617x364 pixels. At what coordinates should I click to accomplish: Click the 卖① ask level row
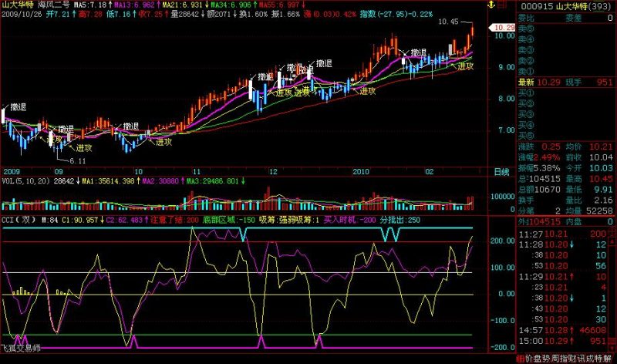pyautogui.click(x=564, y=72)
